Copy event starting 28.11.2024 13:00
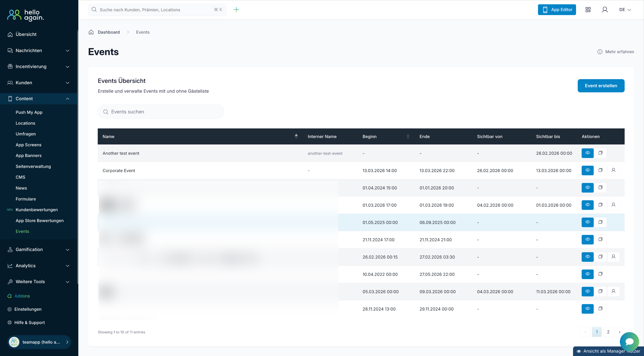Screen dimensions: 644x356 (600, 309)
